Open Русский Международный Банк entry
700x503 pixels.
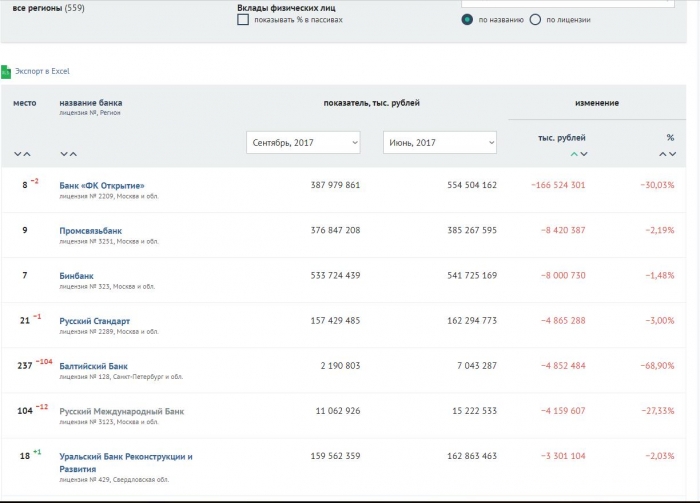click(x=121, y=411)
